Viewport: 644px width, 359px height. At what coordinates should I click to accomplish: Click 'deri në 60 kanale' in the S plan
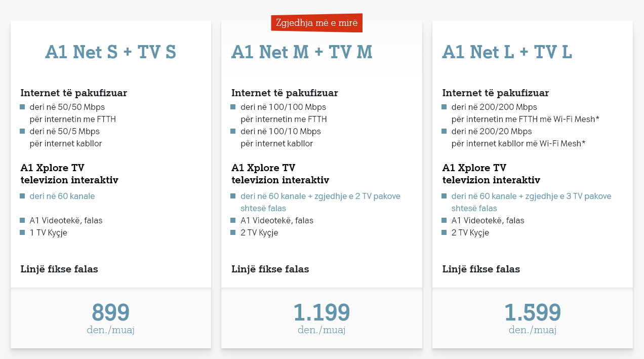pos(62,196)
